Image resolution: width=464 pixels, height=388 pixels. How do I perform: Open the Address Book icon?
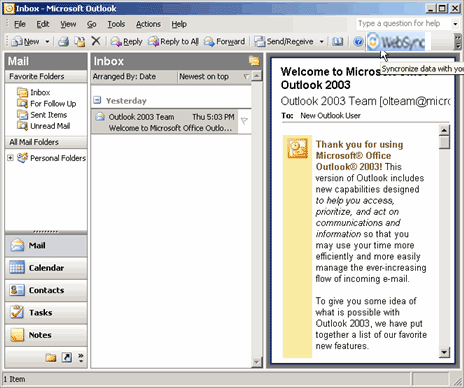click(337, 42)
